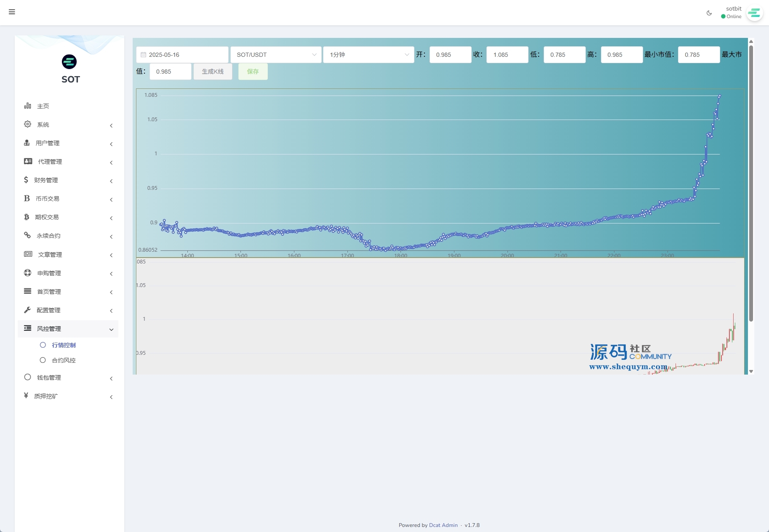Click the 生成K线 button
769x532 pixels.
[x=213, y=72]
